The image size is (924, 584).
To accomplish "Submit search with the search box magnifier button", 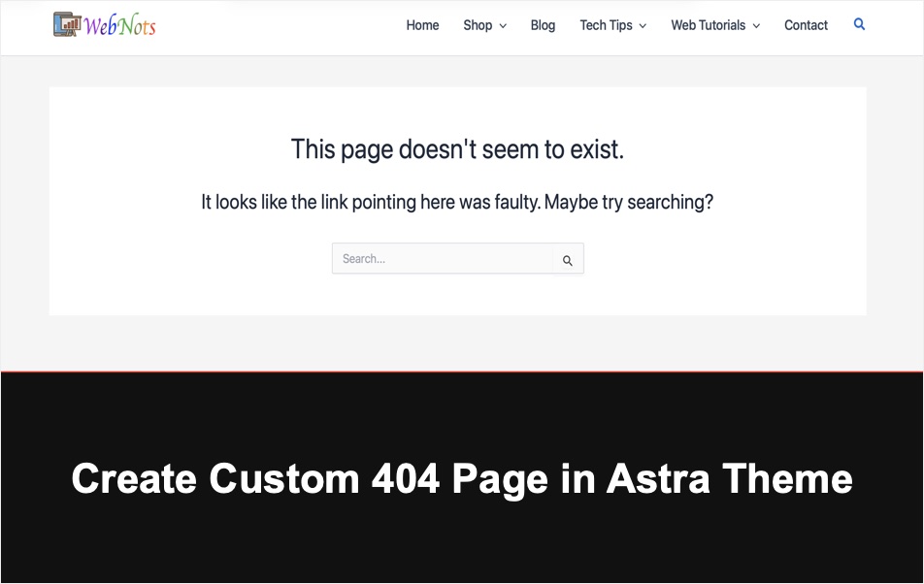I will pos(568,260).
